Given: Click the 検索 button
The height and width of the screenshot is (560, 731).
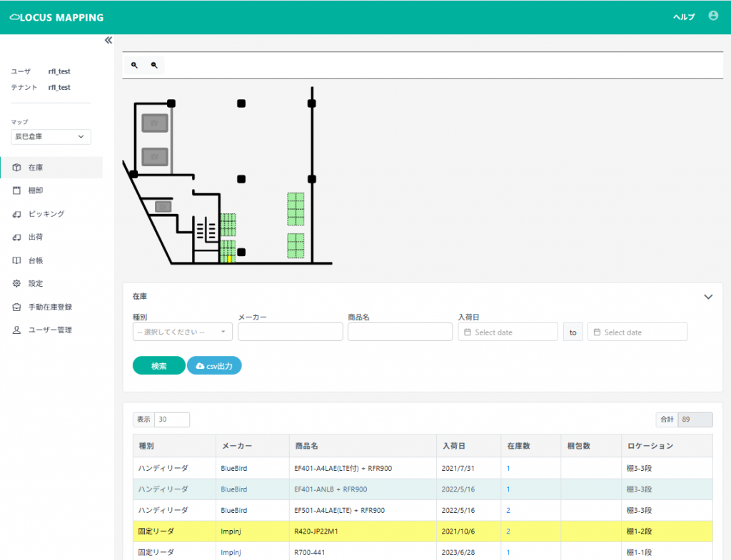Looking at the screenshot, I should coord(158,366).
